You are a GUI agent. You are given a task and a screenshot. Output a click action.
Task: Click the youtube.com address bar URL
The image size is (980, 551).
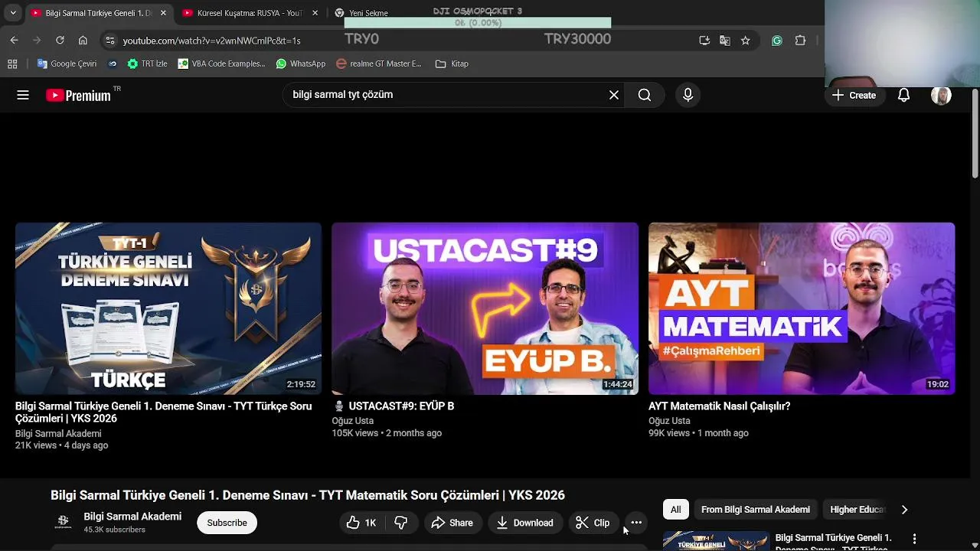tap(211, 41)
